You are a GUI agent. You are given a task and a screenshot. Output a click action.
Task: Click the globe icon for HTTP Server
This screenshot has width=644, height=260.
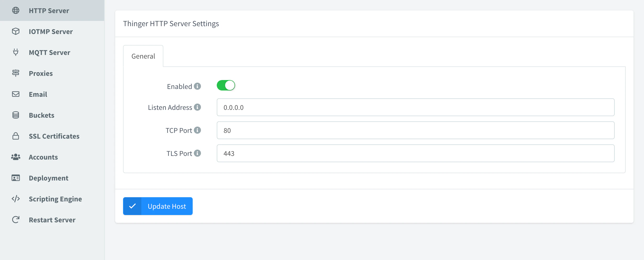pyautogui.click(x=16, y=10)
